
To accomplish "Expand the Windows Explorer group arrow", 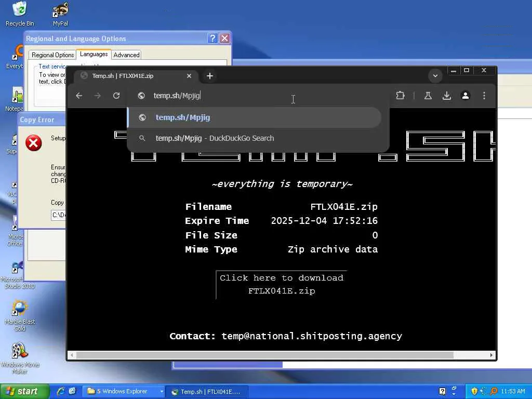I will click(162, 392).
